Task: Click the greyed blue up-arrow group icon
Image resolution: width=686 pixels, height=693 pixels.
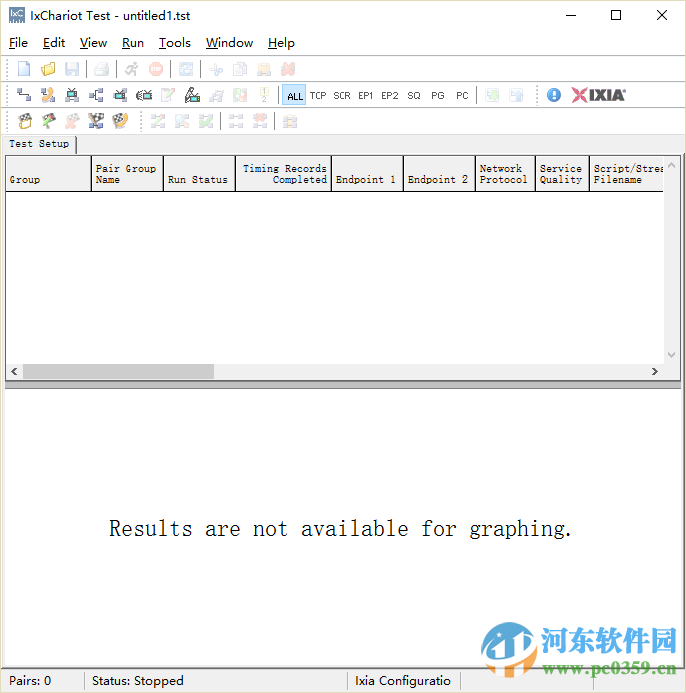Action: [516, 95]
